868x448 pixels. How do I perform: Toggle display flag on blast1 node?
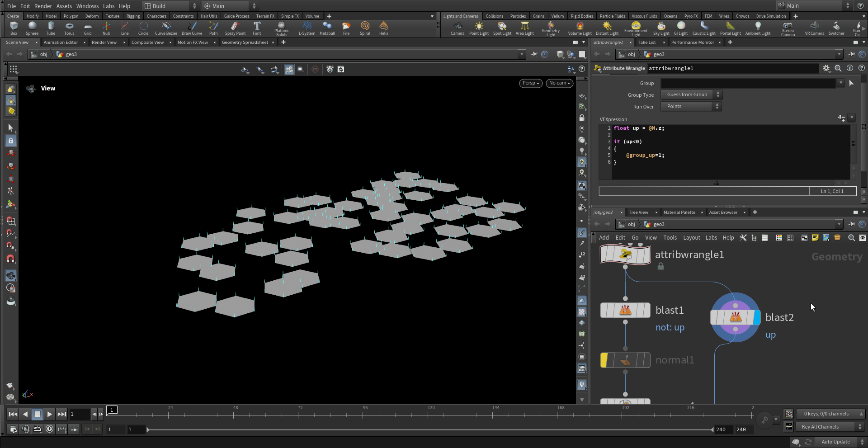point(646,310)
